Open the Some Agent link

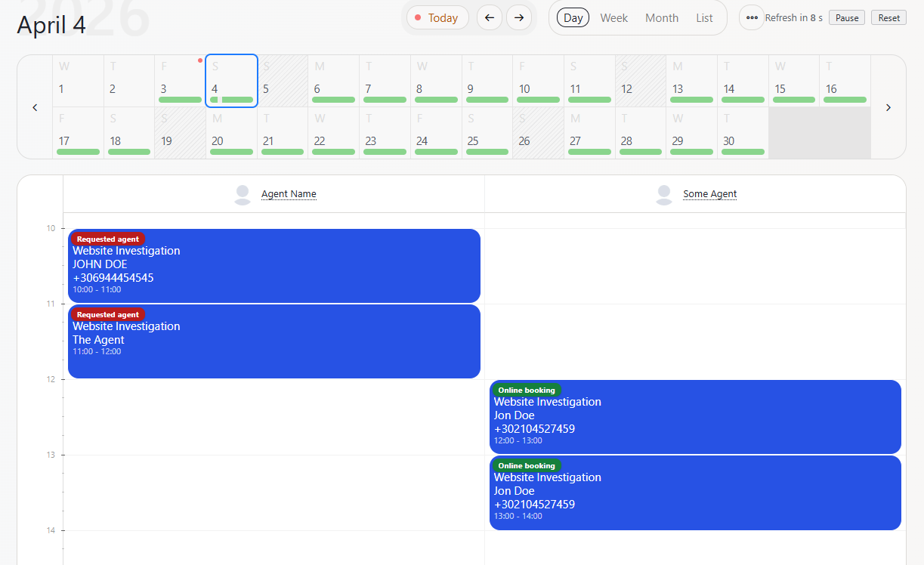[709, 194]
